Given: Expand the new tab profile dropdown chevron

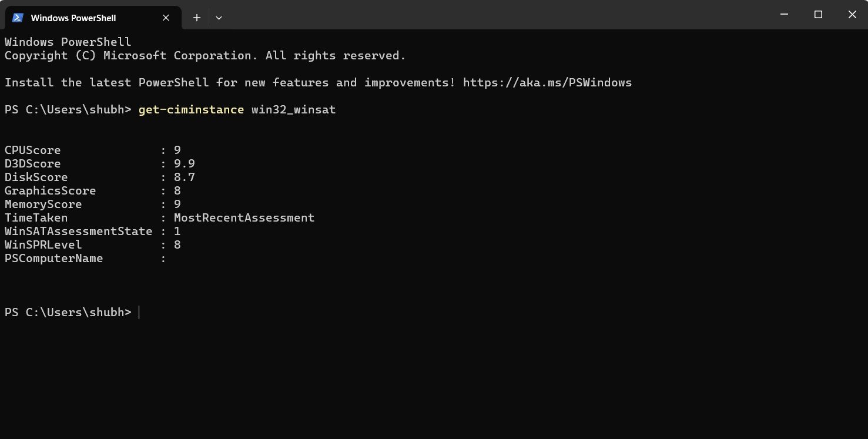Looking at the screenshot, I should point(219,18).
